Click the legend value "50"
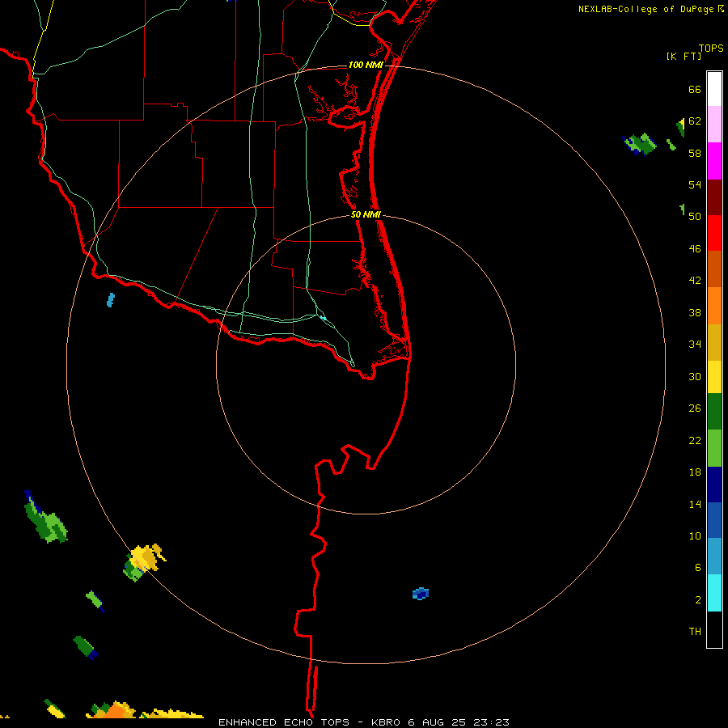Viewport: 728px width, 728px height. 695,216
